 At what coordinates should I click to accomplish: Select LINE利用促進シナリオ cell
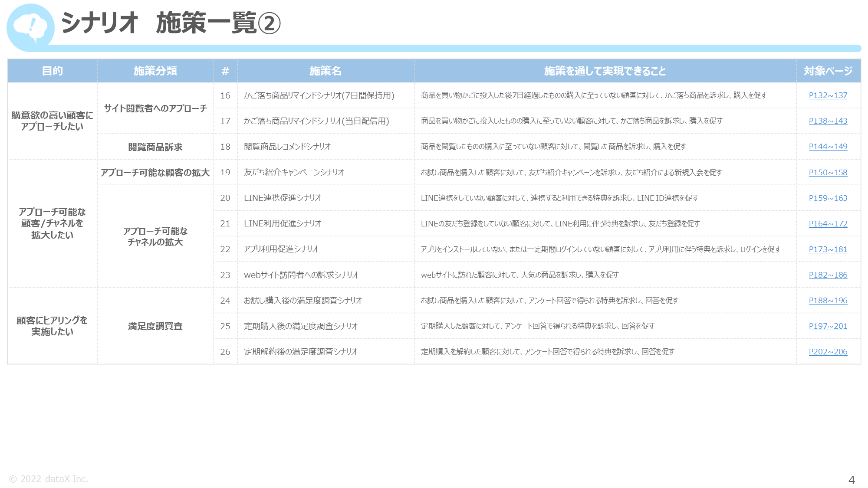click(x=325, y=223)
